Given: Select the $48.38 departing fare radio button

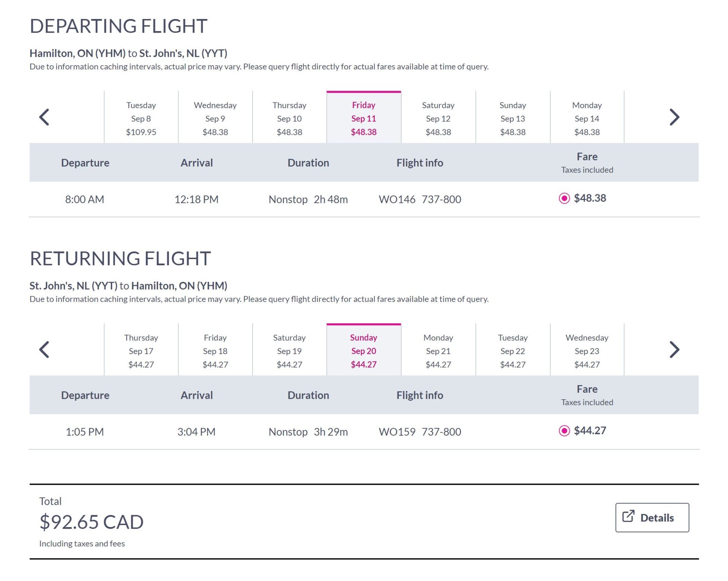Looking at the screenshot, I should [565, 198].
